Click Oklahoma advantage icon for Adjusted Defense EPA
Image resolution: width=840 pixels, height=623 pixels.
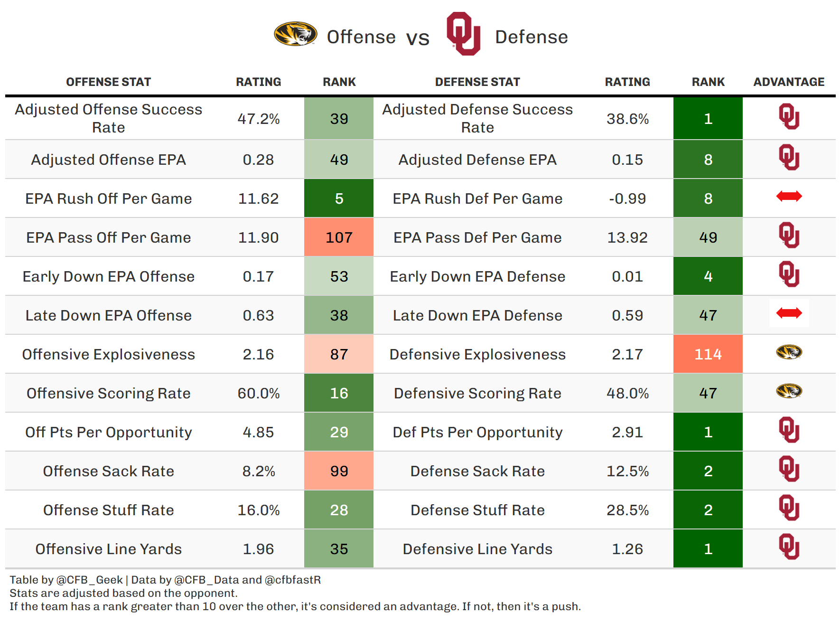pyautogui.click(x=789, y=157)
